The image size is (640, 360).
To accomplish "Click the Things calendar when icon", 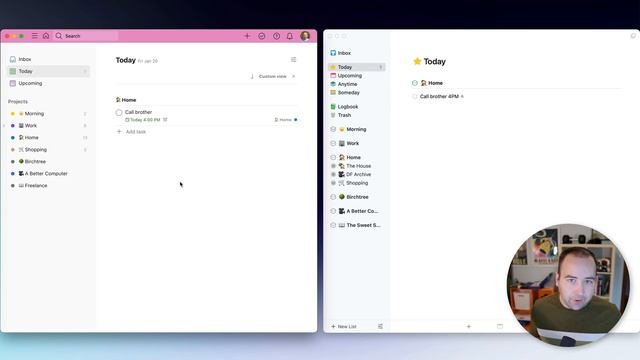I will (x=500, y=327).
